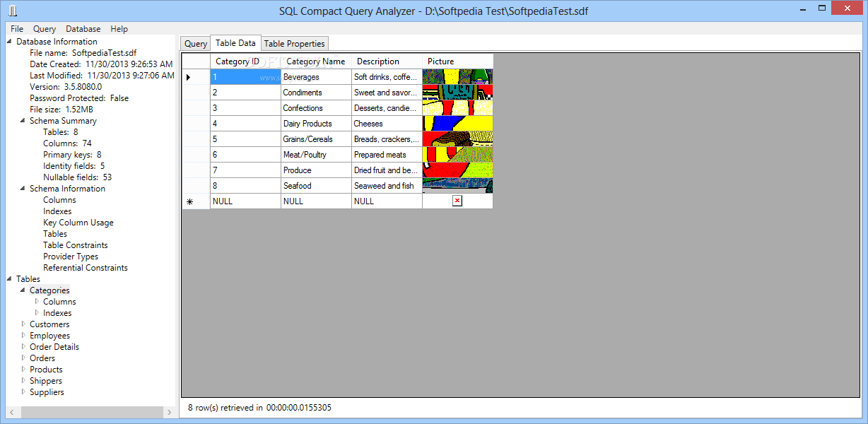
Task: Sort by the Category Name column header
Action: [316, 61]
